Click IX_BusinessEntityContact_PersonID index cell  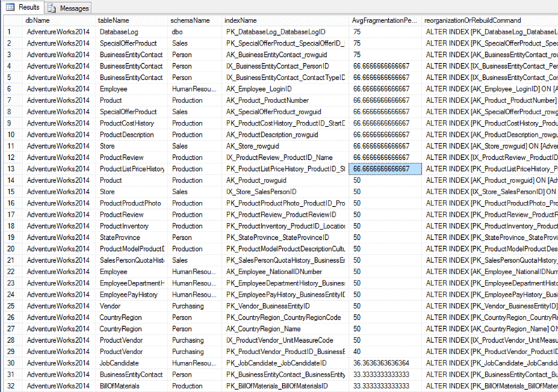pyautogui.click(x=286, y=66)
